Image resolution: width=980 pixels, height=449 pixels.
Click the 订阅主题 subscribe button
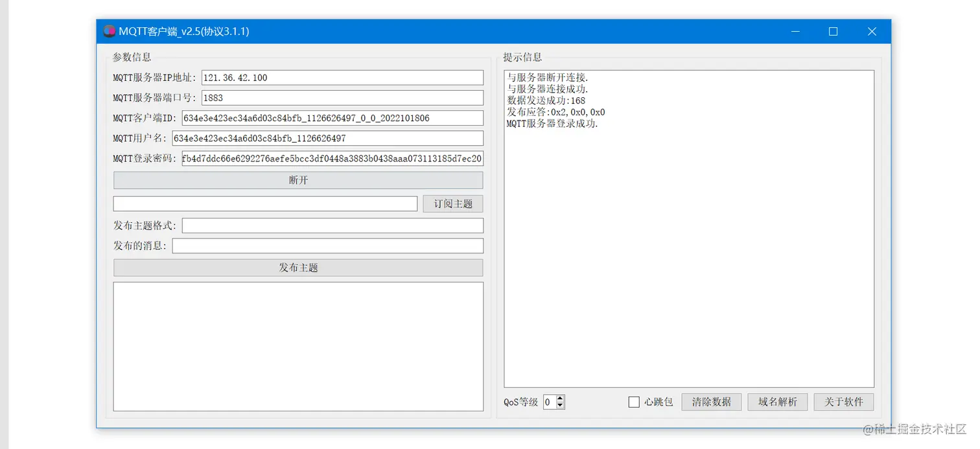pos(453,203)
